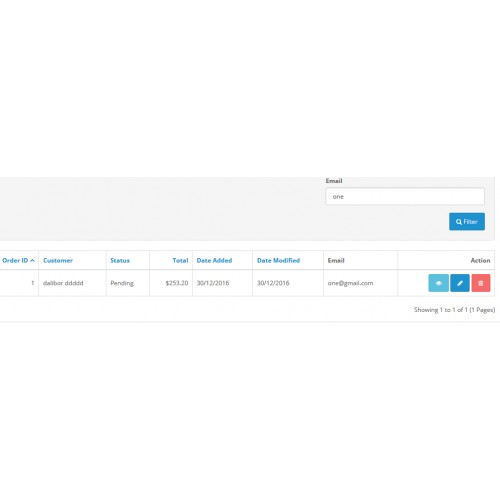Apply the filter with the Filter button
The width and height of the screenshot is (500, 500).
click(467, 222)
